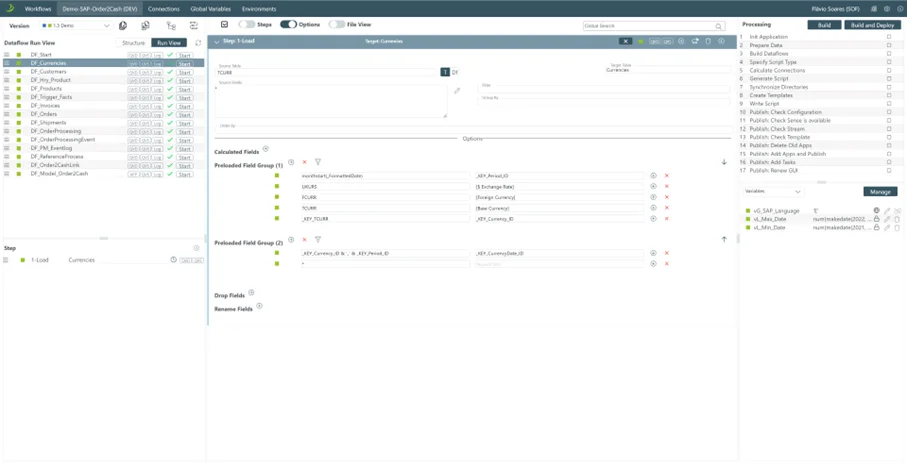Toggle the Steps switch

tap(247, 24)
